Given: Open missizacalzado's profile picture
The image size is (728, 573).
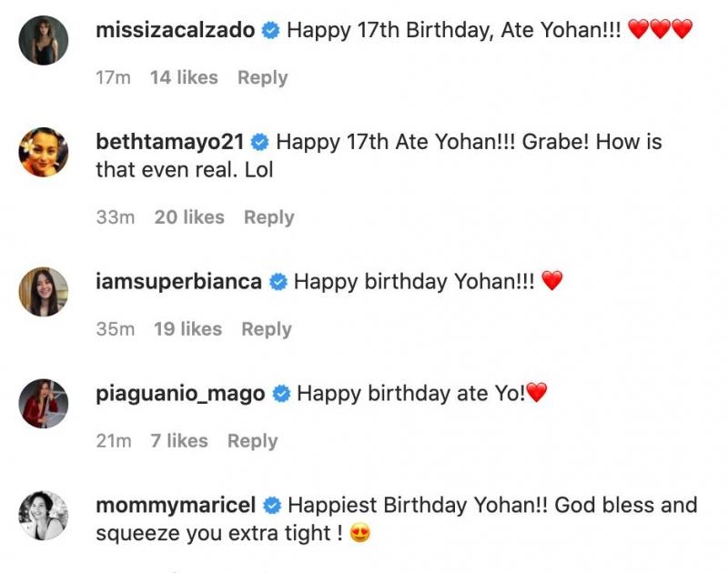Looking at the screenshot, I should click(x=43, y=40).
